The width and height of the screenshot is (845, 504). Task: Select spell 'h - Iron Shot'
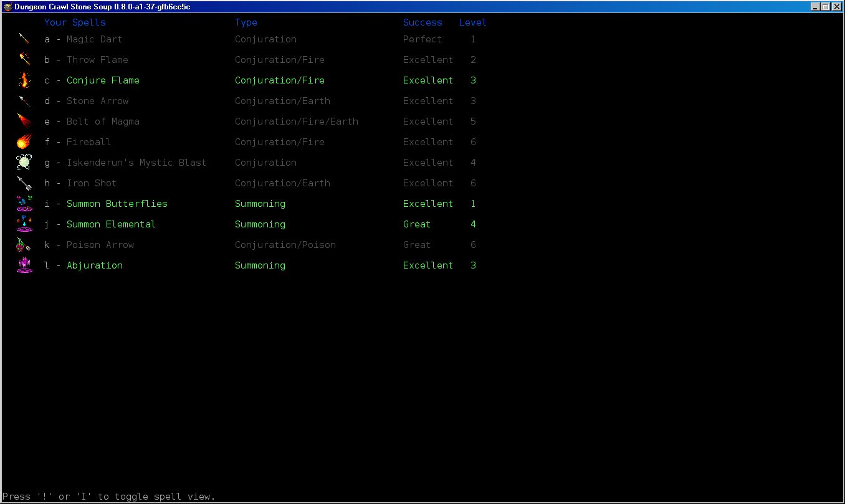(80, 183)
